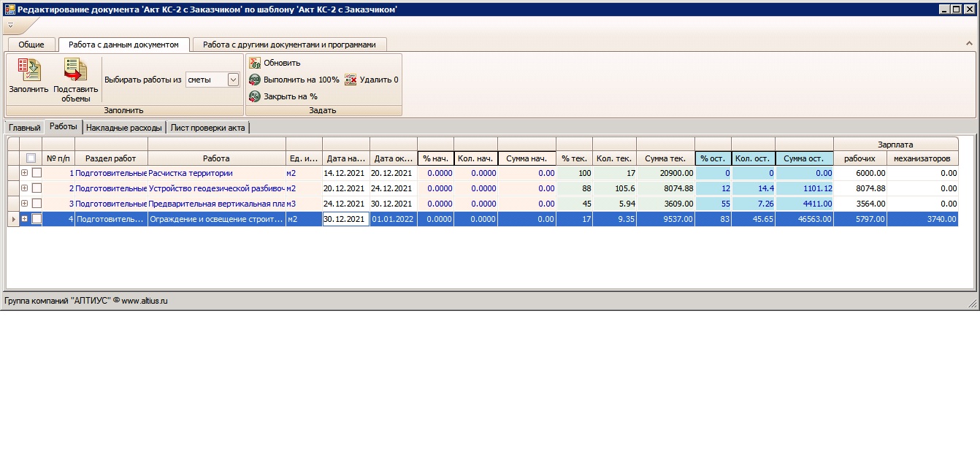The height and width of the screenshot is (473, 980).
Task: Check the row for Расчистка территории
Action: click(x=37, y=174)
